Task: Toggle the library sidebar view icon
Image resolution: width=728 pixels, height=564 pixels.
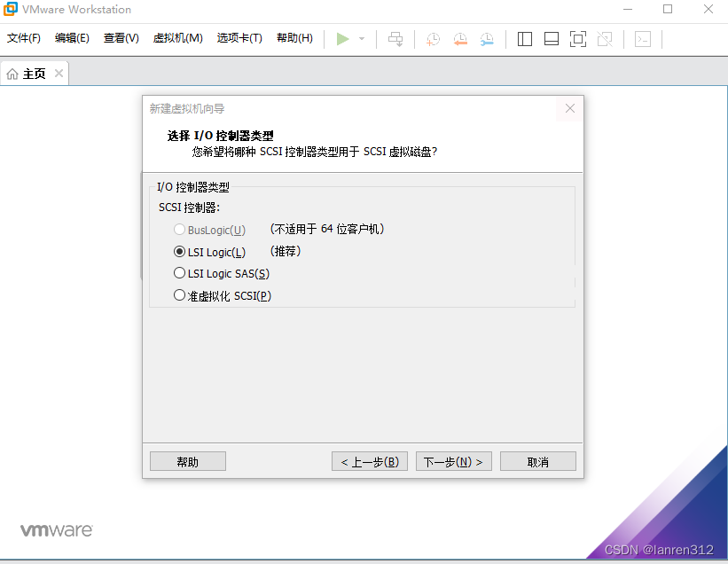Action: pos(525,39)
